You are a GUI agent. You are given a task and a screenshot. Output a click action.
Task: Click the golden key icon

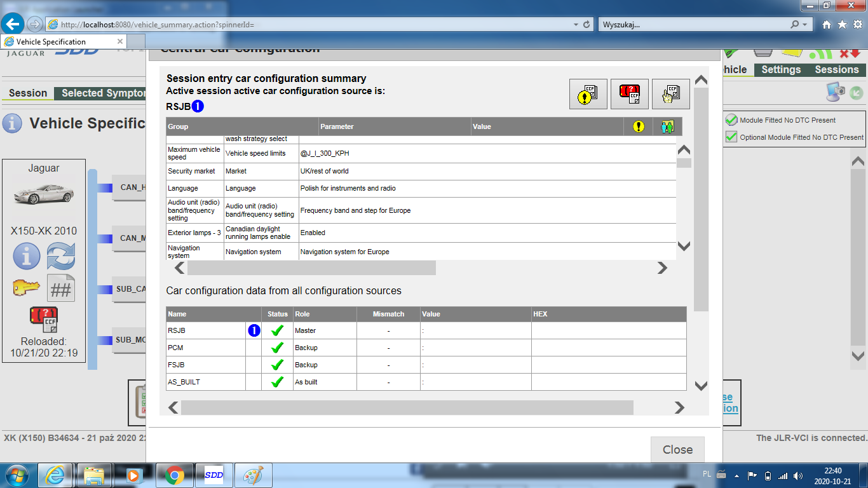click(x=27, y=289)
